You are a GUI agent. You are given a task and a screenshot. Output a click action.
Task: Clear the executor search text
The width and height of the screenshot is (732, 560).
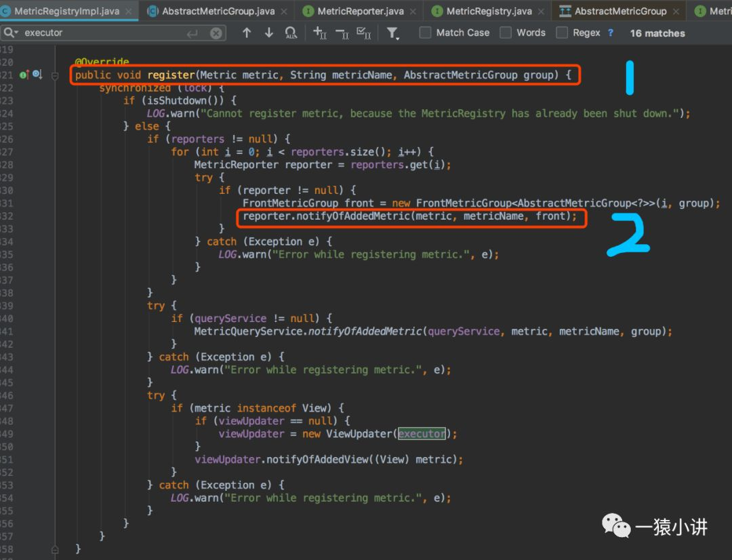[x=216, y=33]
